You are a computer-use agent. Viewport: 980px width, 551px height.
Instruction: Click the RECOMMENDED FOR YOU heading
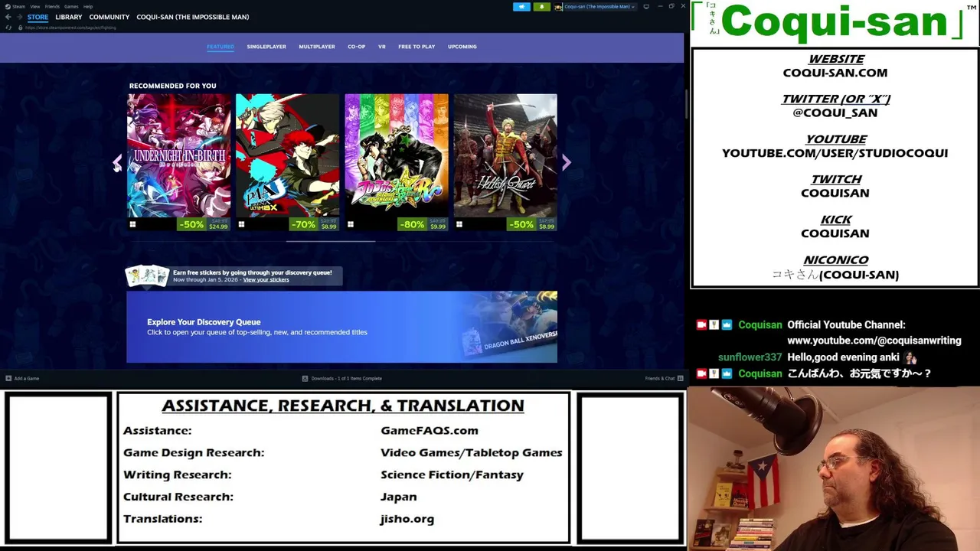173,86
